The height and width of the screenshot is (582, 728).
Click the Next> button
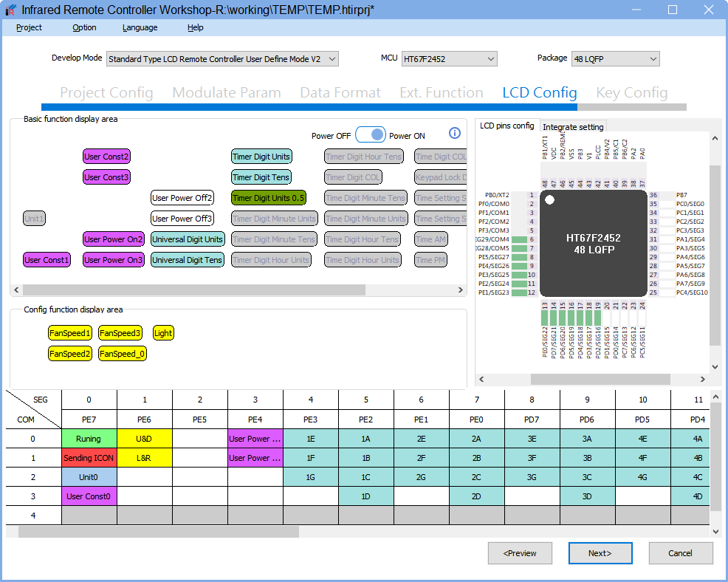pos(600,553)
